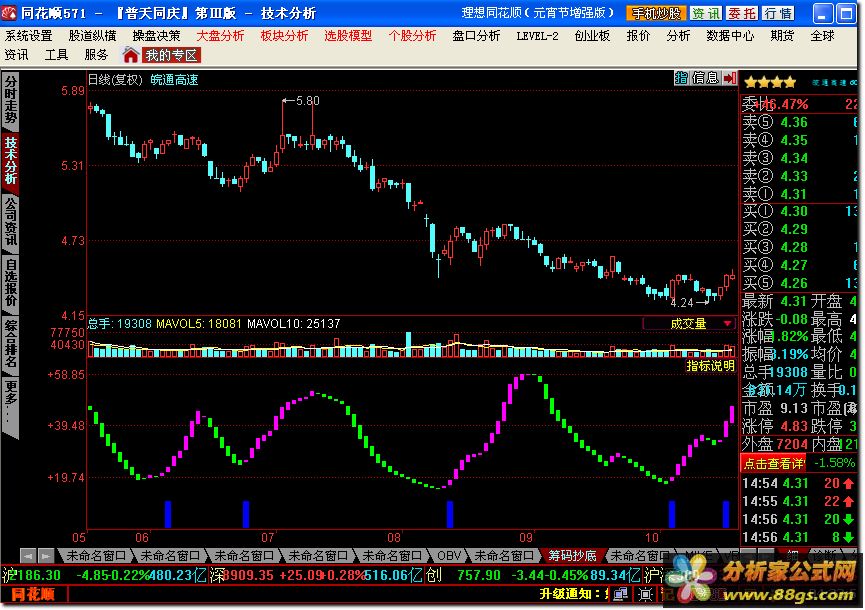Open the 工具 menu
The width and height of the screenshot is (865, 610).
(x=56, y=55)
